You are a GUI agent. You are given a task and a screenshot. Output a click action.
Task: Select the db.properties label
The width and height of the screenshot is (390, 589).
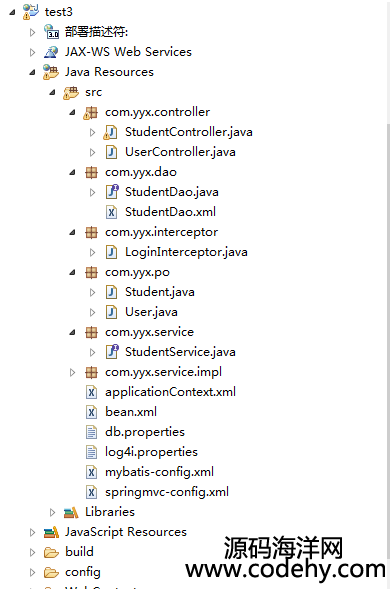(x=145, y=432)
